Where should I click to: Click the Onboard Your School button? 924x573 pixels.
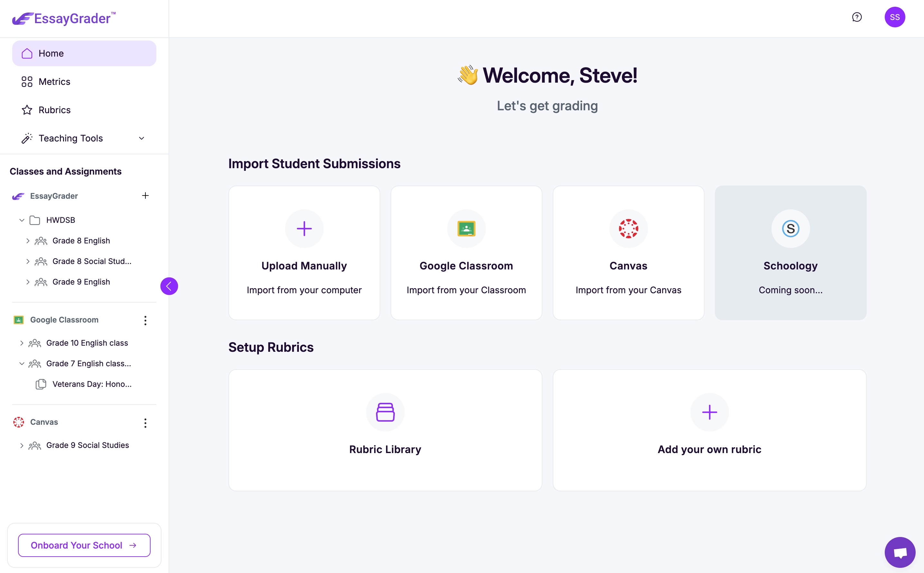click(x=84, y=545)
